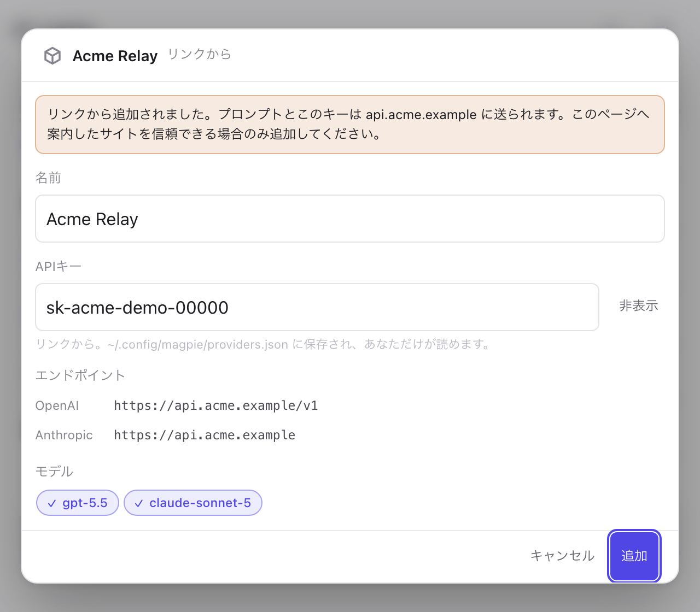Click 非表示 to hide the API key
The width and height of the screenshot is (700, 612).
click(x=638, y=306)
